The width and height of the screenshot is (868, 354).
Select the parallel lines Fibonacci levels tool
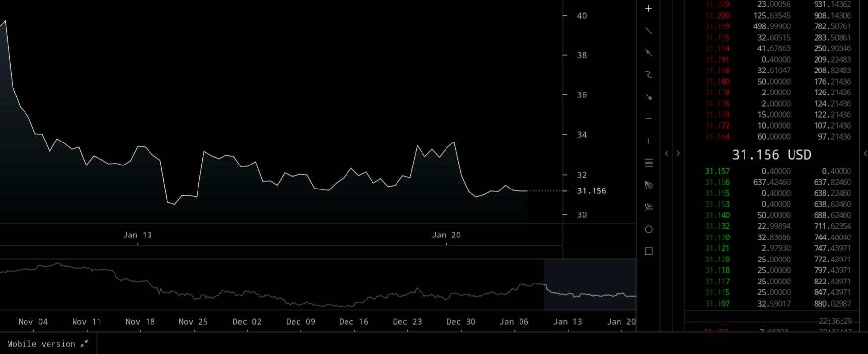coord(648,163)
